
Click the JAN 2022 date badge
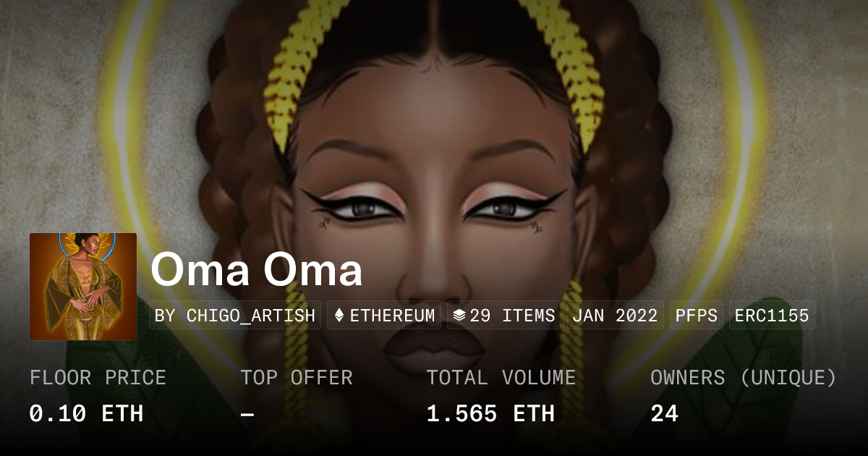coord(616,316)
